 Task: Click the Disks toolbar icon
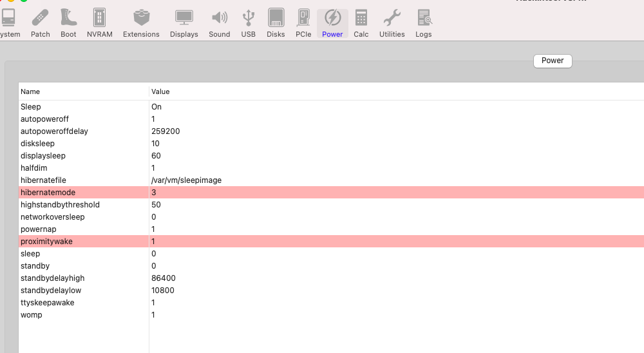pos(276,23)
